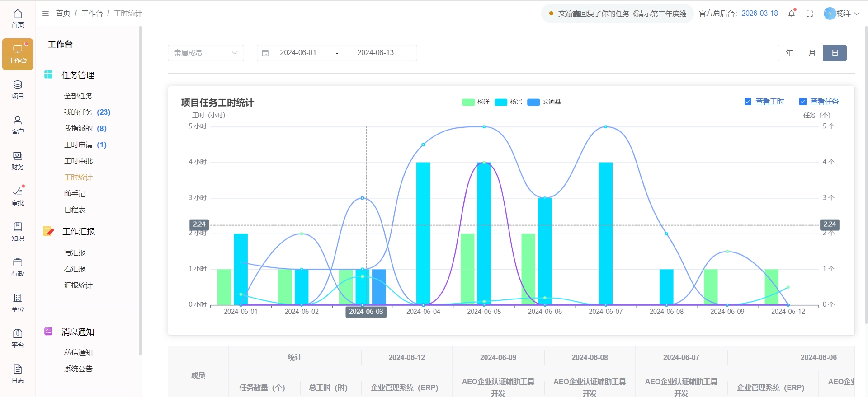Click the 工作台 breadcrumb link

click(x=92, y=14)
